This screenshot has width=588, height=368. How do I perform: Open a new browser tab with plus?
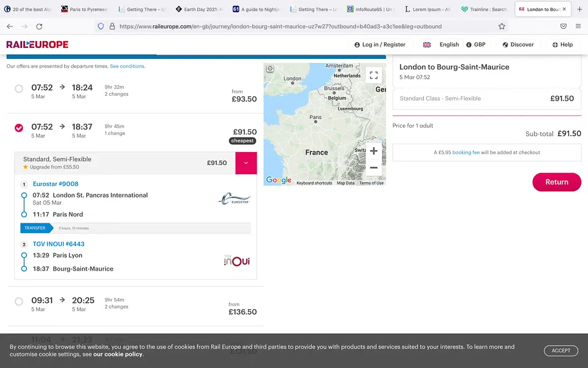579,9
